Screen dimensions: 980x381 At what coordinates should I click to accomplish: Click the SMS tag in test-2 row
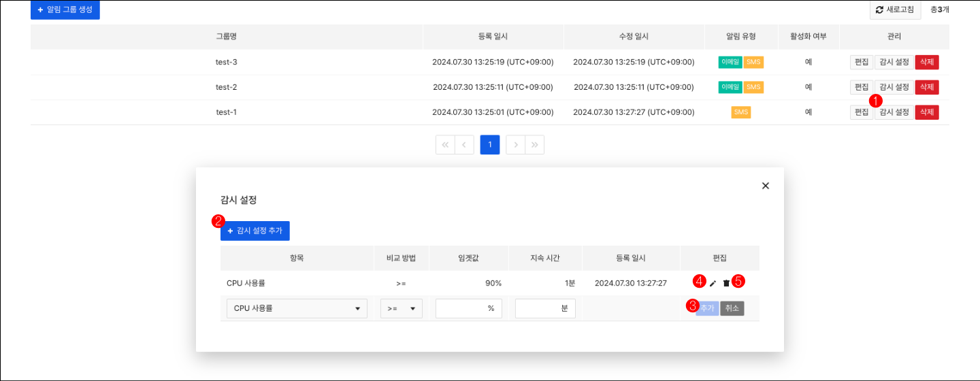pos(753,87)
